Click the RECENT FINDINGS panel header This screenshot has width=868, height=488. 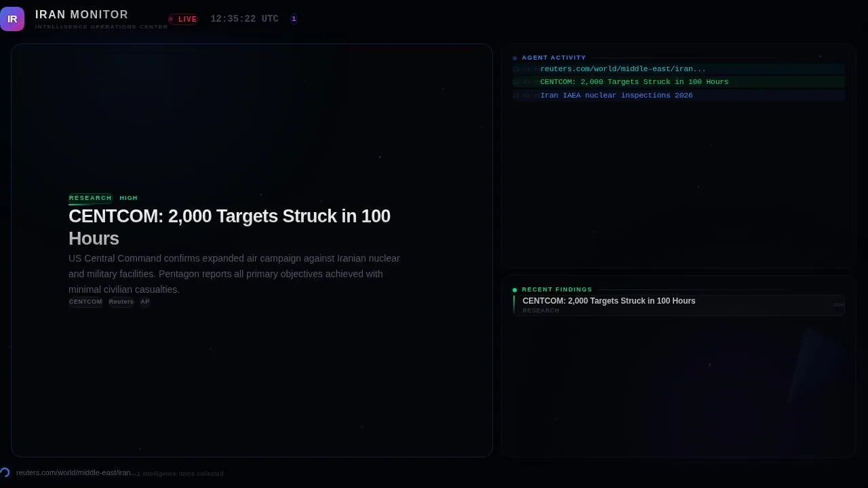point(557,289)
